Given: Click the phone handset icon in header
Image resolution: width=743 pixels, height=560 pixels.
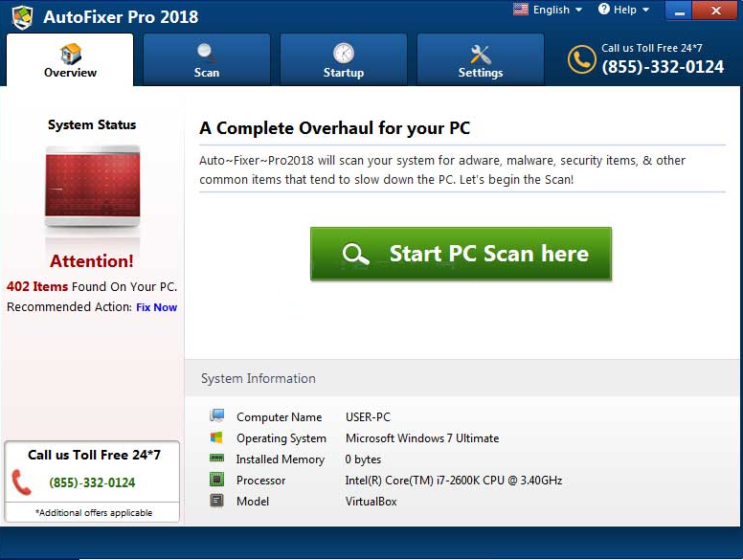Looking at the screenshot, I should [581, 59].
